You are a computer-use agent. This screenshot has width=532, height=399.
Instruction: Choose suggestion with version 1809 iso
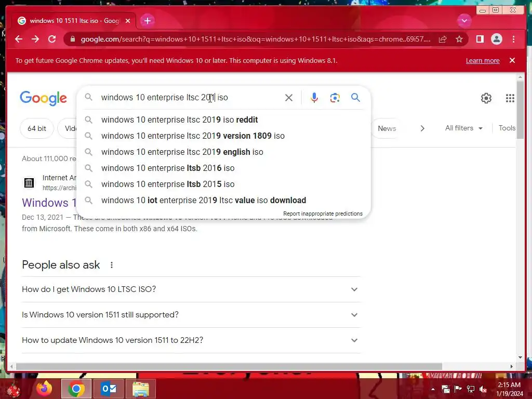tap(223, 136)
